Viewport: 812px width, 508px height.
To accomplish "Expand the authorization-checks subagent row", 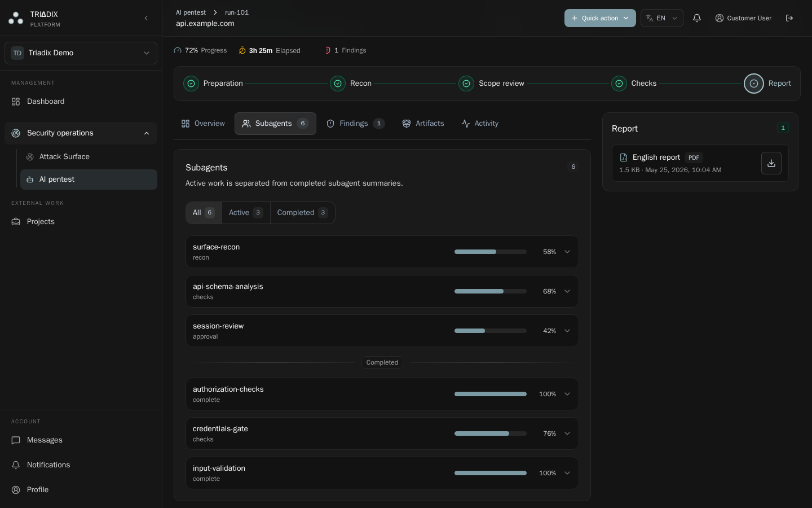I will 382,394.
